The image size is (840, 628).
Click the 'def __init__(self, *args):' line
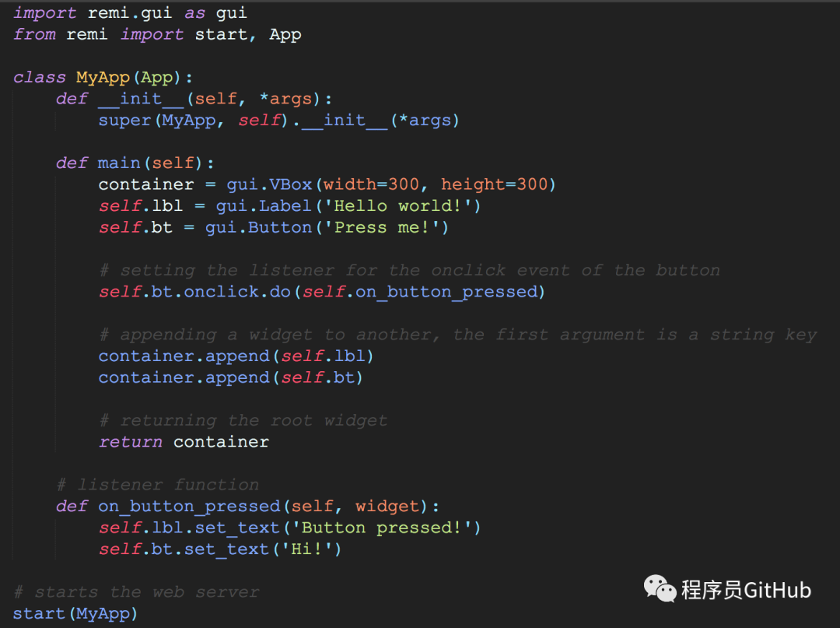(x=194, y=99)
